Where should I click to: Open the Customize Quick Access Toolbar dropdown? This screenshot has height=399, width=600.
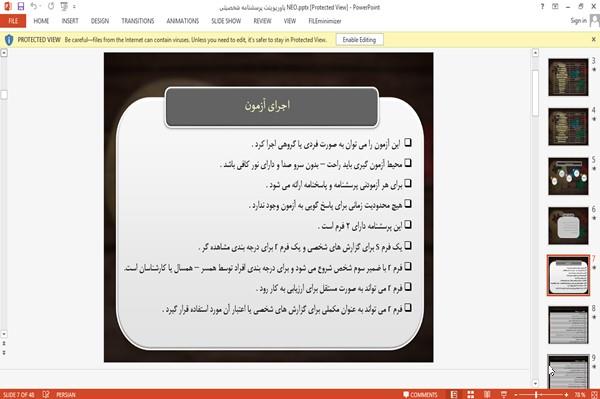click(74, 7)
